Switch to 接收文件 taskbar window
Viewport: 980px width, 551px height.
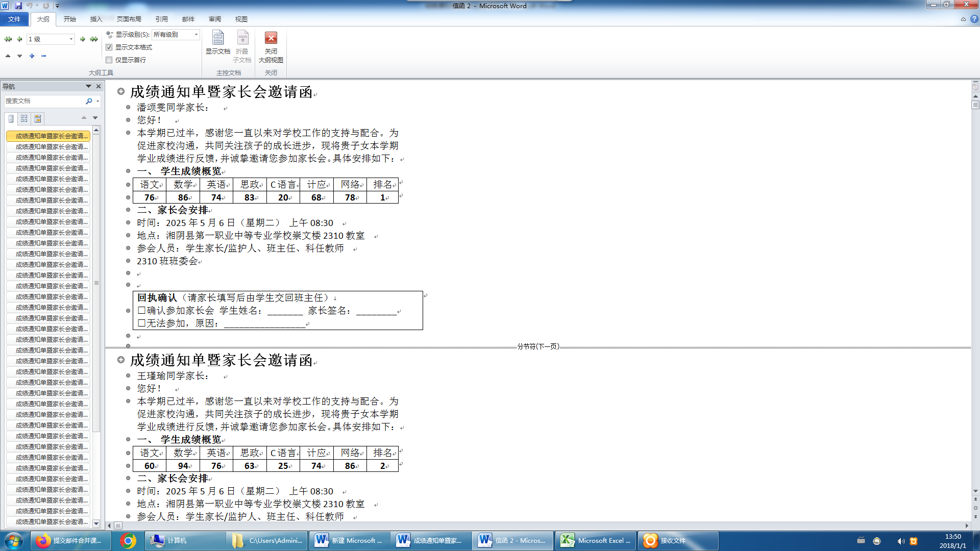point(678,540)
